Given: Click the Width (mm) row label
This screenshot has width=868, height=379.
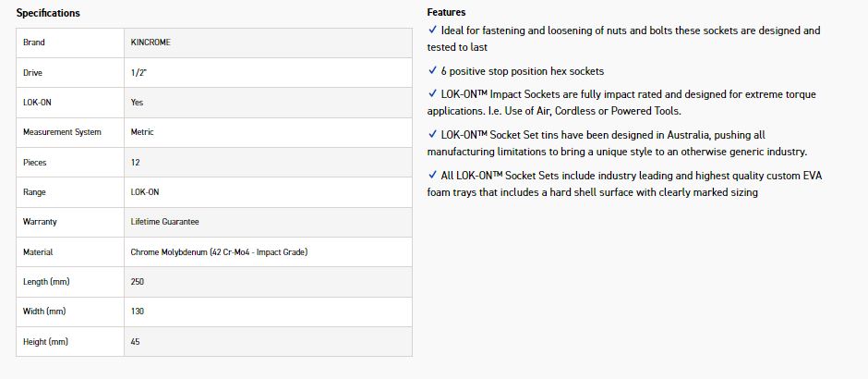Looking at the screenshot, I should click(44, 312).
